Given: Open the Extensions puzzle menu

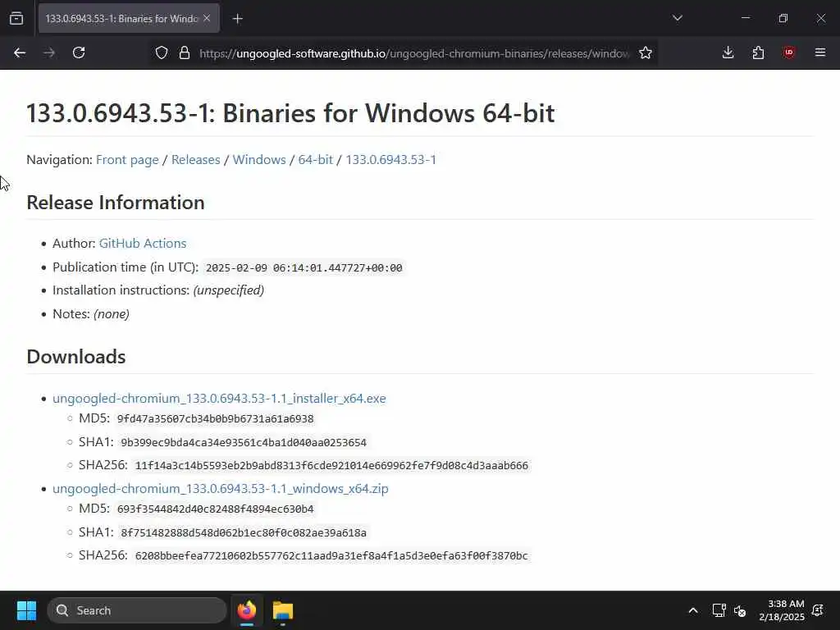Looking at the screenshot, I should (x=758, y=52).
